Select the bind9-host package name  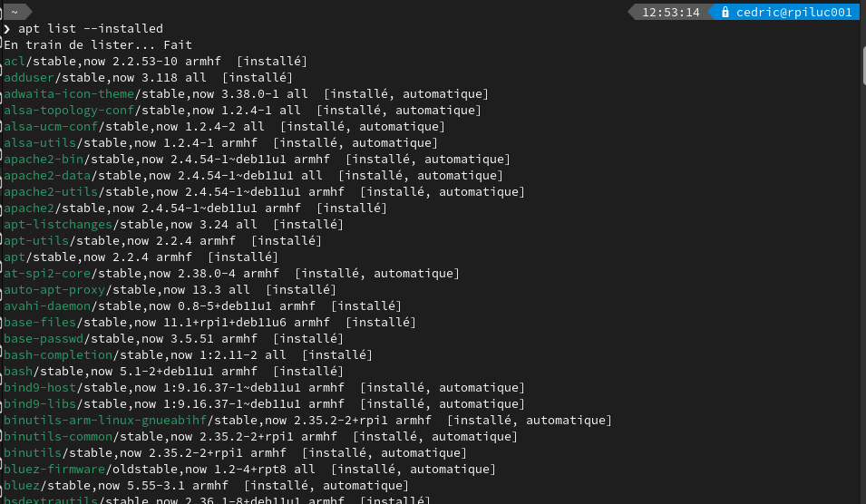[40, 388]
